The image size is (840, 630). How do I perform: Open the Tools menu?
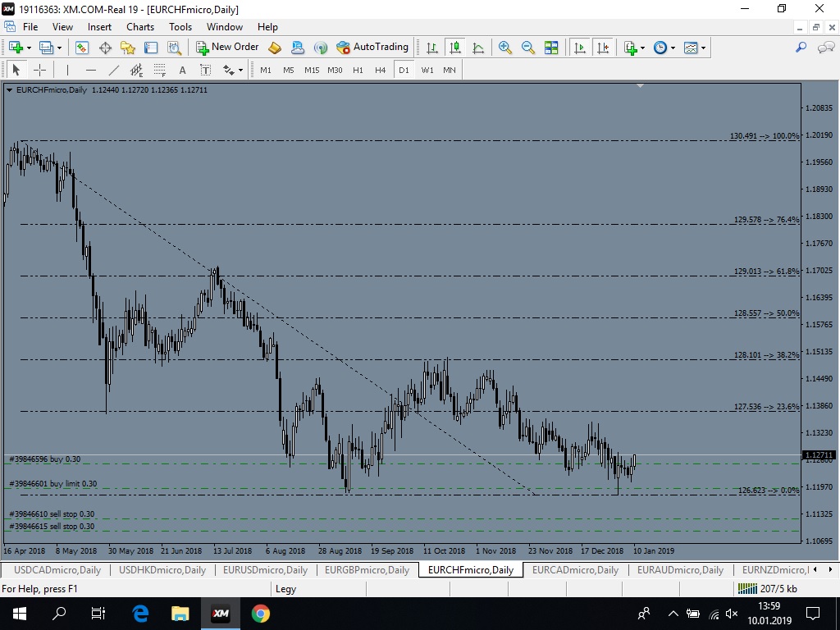(180, 27)
